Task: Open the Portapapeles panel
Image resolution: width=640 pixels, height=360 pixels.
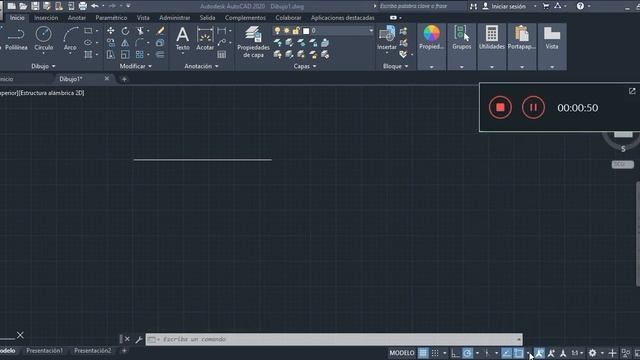Action: click(522, 39)
